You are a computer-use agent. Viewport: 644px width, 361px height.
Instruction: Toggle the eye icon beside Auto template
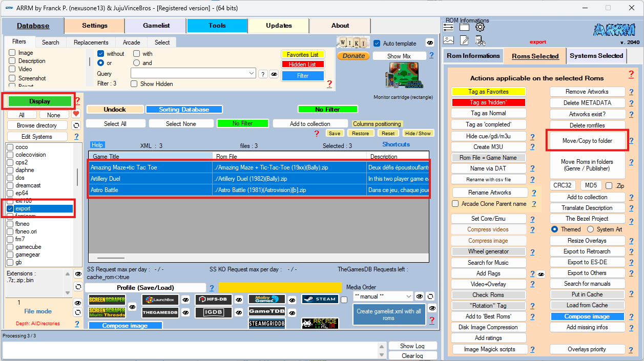tap(430, 43)
